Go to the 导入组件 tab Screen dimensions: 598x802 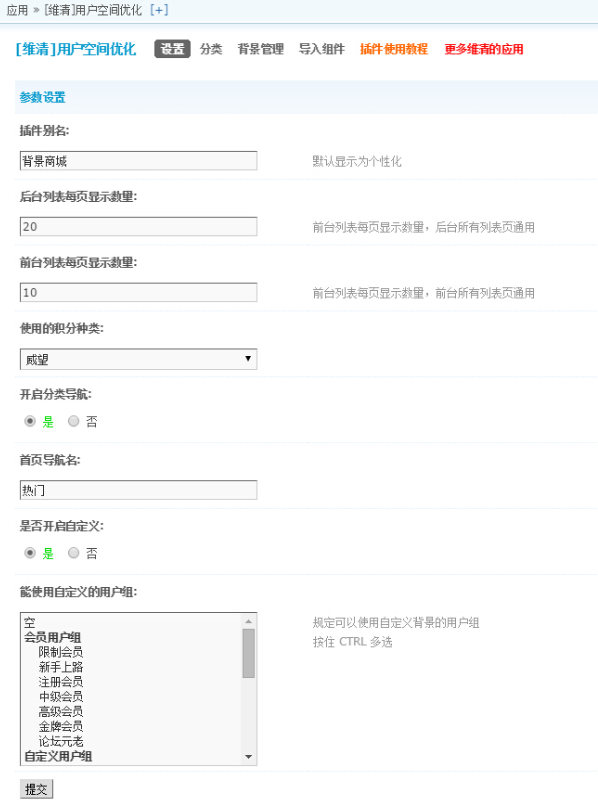322,49
